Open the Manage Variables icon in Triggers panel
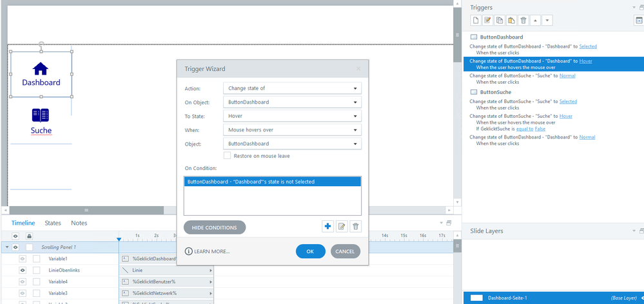Screen dimensions: 644x304 point(639,21)
